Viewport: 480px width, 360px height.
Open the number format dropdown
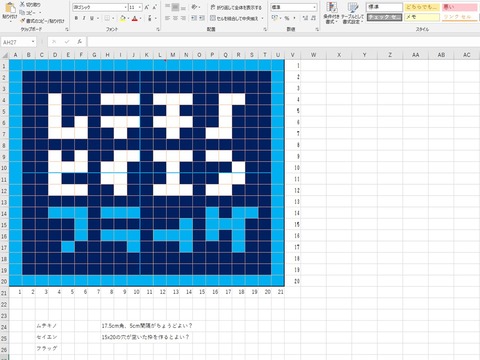314,7
